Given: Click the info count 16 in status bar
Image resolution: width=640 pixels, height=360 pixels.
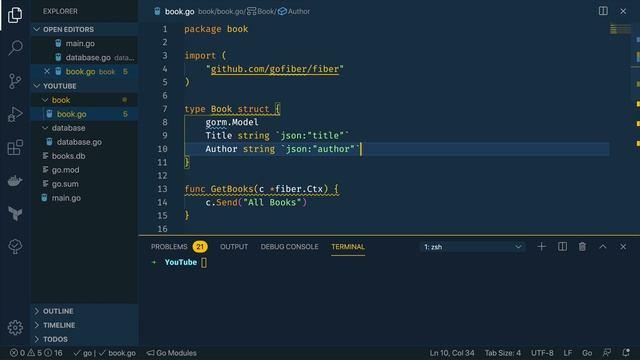Looking at the screenshot, I should [53, 353].
